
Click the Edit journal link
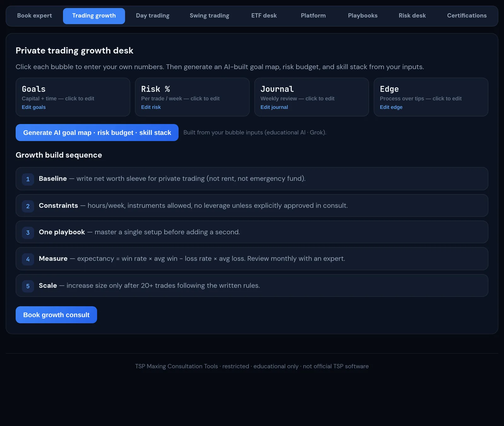point(274,107)
